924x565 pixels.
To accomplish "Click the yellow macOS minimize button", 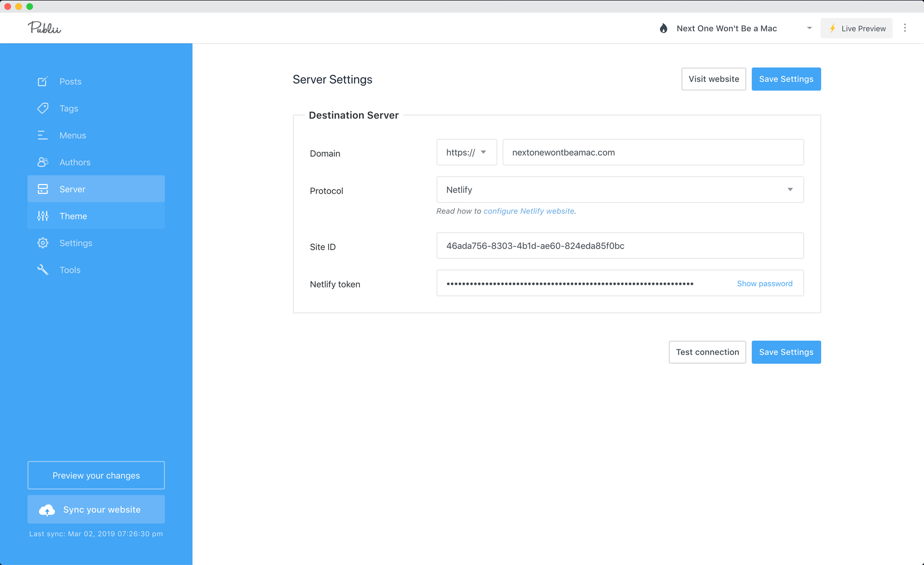I will 18,6.
